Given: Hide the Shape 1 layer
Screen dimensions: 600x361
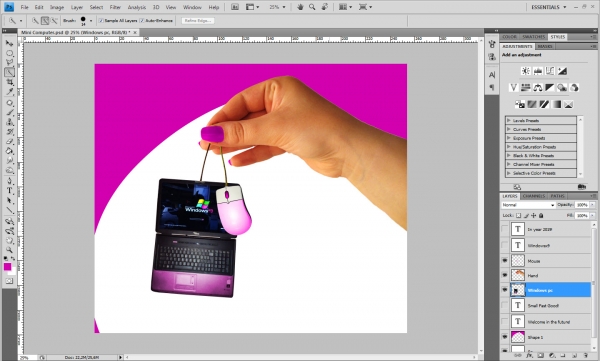Looking at the screenshot, I should click(505, 337).
